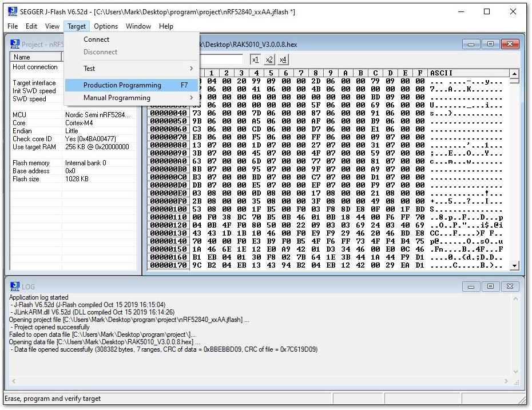The height and width of the screenshot is (410, 532).
Task: Click LOG horizontal scroll left arrow
Action: point(14,381)
